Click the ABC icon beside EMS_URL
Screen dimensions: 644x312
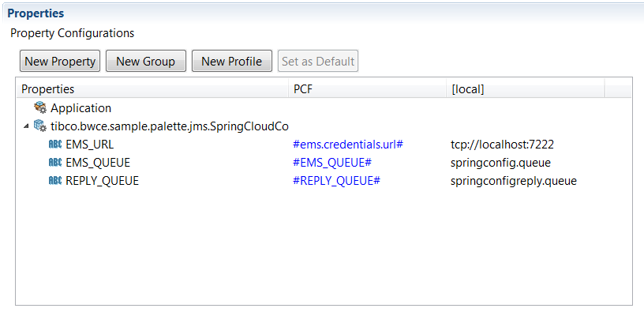coord(55,145)
